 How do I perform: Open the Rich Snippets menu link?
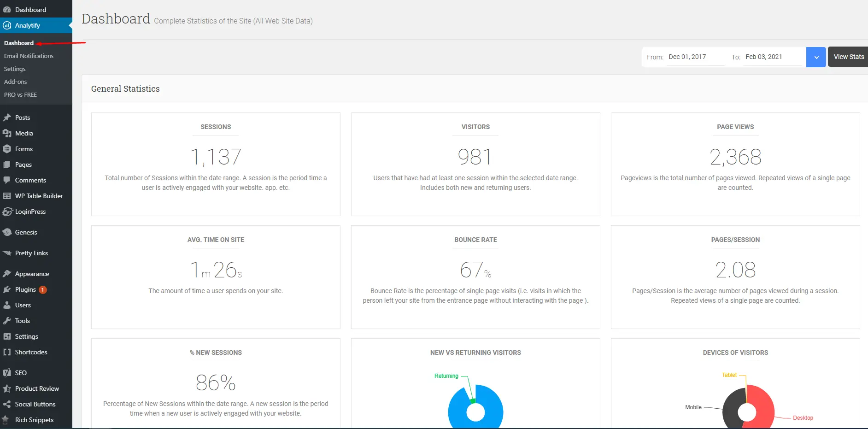point(34,420)
